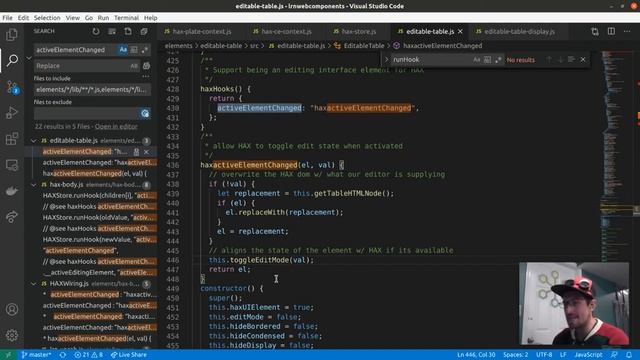Open the Search view in activity bar
Viewport: 640px width, 360px height.
12,60
